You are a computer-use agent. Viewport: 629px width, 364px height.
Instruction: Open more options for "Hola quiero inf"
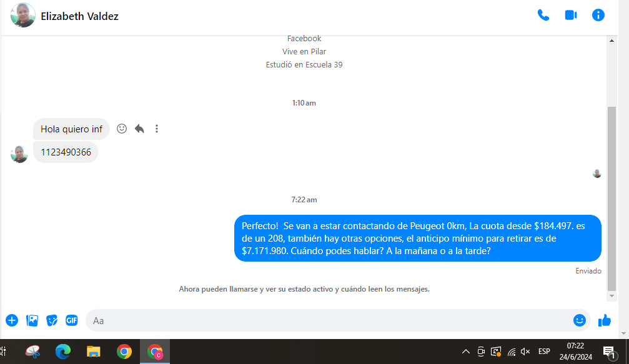(157, 129)
